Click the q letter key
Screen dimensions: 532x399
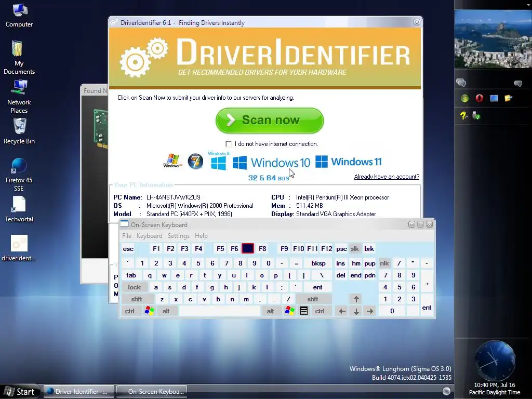pyautogui.click(x=150, y=275)
